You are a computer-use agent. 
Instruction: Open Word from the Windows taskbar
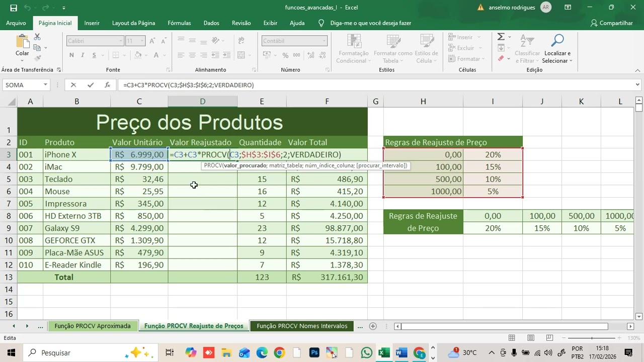(x=401, y=353)
